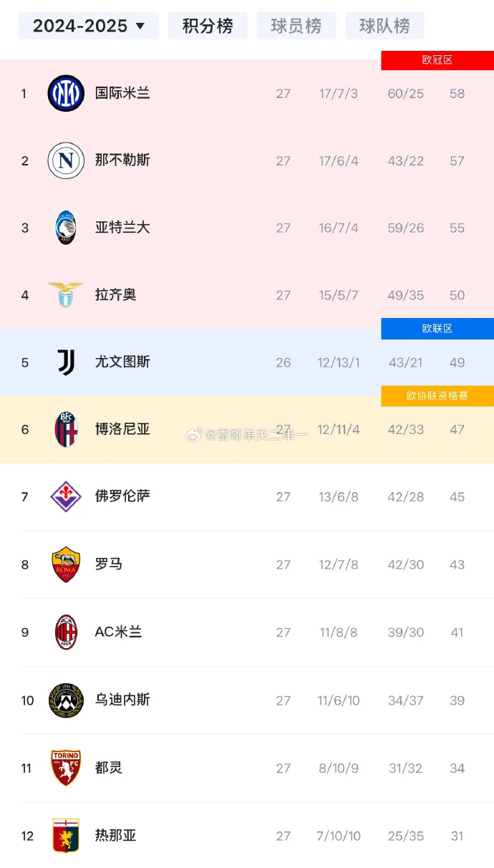Select the Atalanta team badge

(x=66, y=228)
